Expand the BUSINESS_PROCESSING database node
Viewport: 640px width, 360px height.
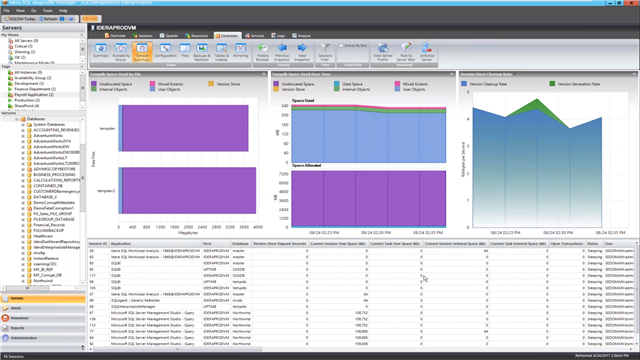click(x=23, y=175)
